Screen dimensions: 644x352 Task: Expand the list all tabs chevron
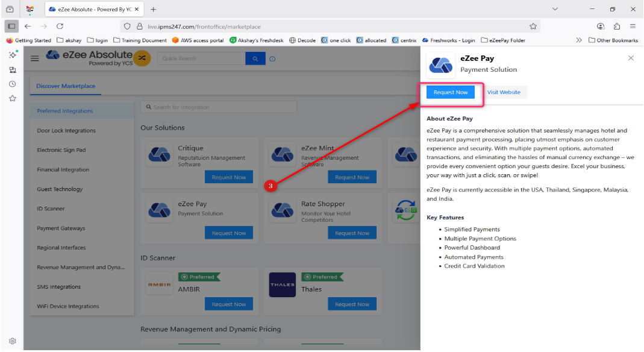[x=555, y=9]
